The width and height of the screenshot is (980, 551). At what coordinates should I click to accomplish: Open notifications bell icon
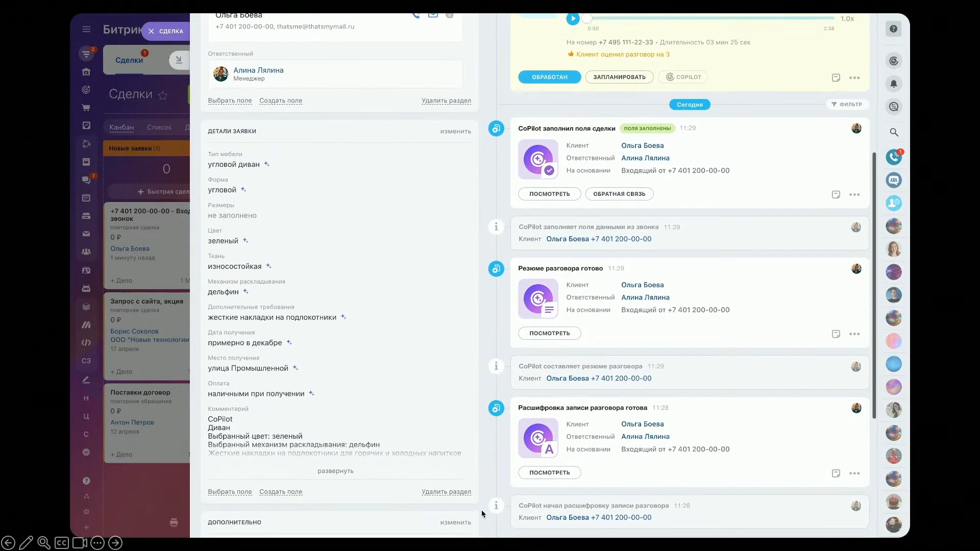coord(894,84)
